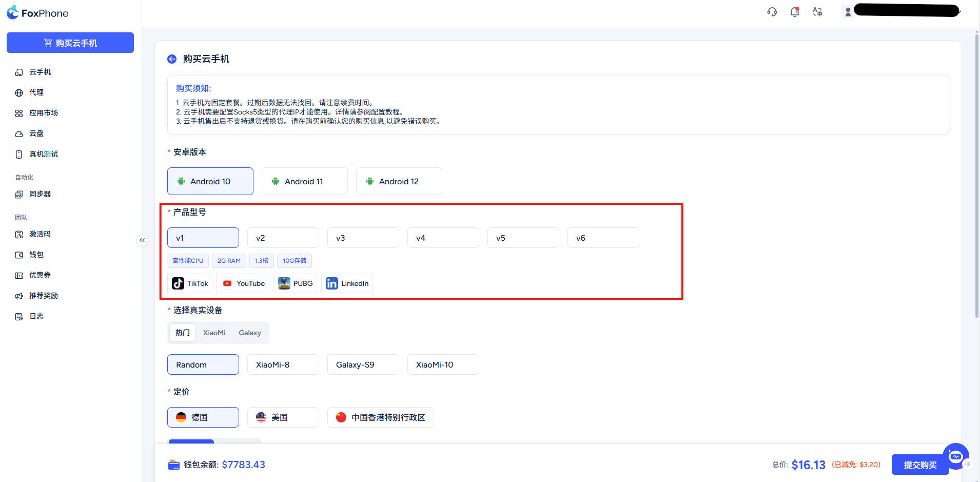Switch to the XiaoMi device tab
Image resolution: width=980 pixels, height=482 pixels.
click(214, 333)
